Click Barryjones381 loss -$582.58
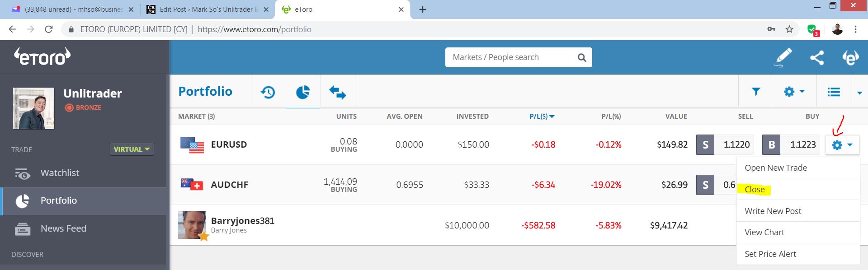868x270 pixels. coord(538,225)
